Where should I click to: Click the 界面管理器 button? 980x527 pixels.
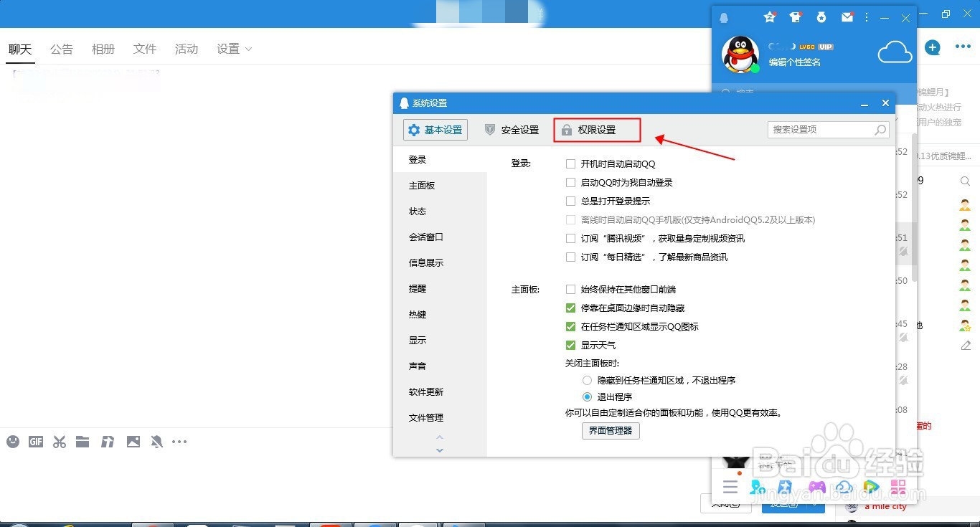pyautogui.click(x=611, y=431)
